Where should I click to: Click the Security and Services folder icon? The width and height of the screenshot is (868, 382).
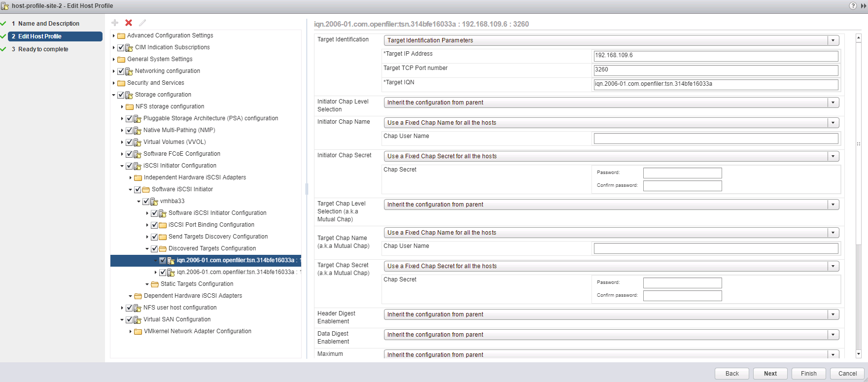(121, 83)
